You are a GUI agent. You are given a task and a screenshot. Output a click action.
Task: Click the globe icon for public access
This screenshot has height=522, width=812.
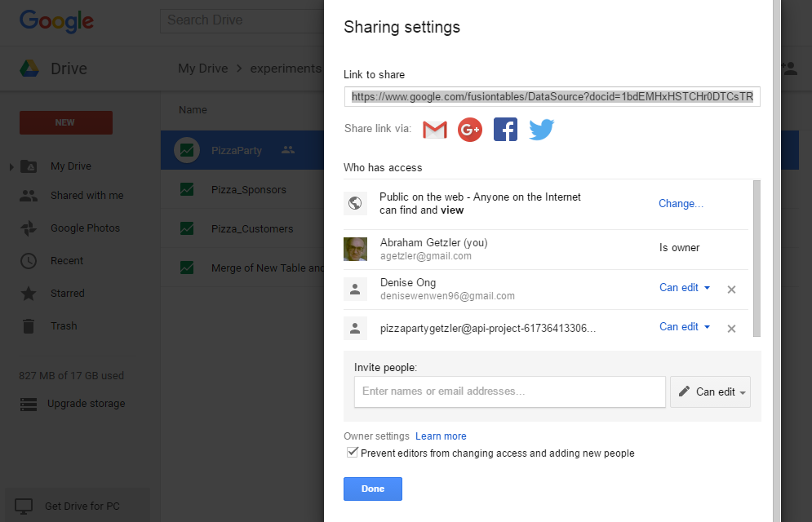355,203
